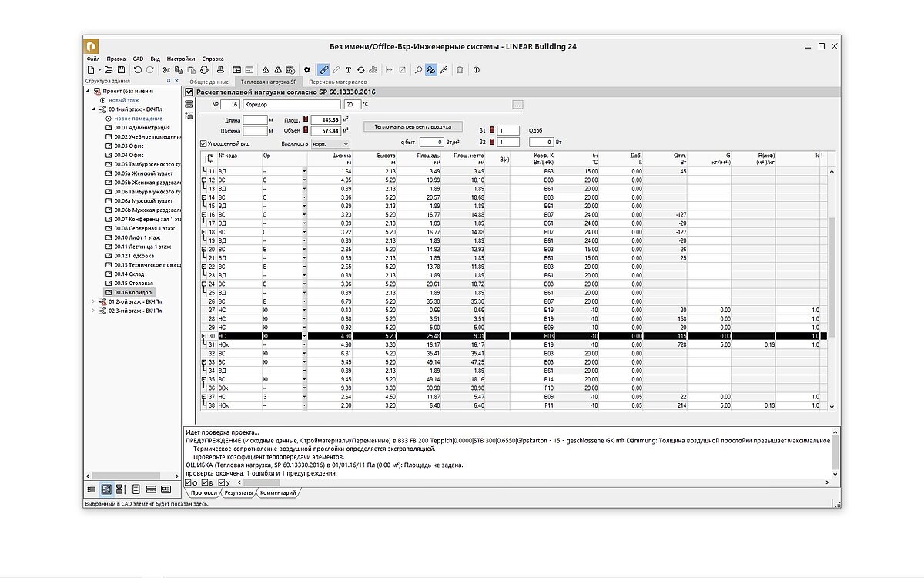This screenshot has width=924, height=578.
Task: Undo the last action
Action: point(137,70)
